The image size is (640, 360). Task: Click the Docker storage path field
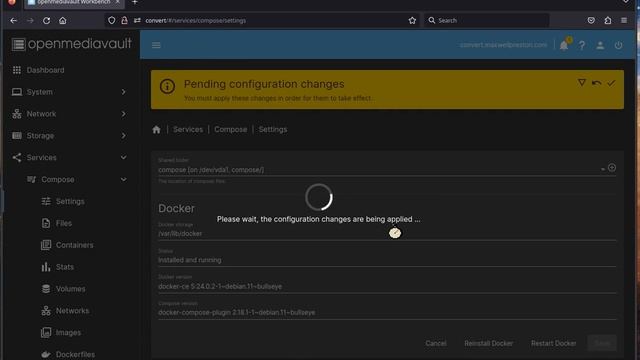(387, 233)
